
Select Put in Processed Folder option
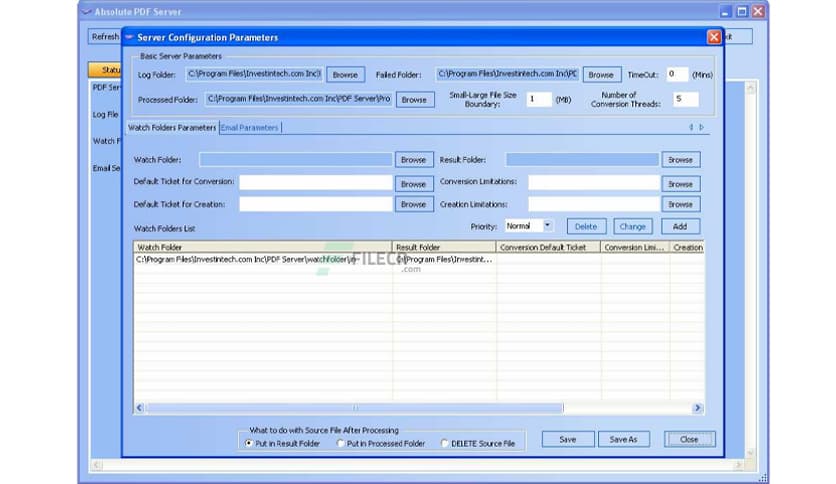point(340,443)
